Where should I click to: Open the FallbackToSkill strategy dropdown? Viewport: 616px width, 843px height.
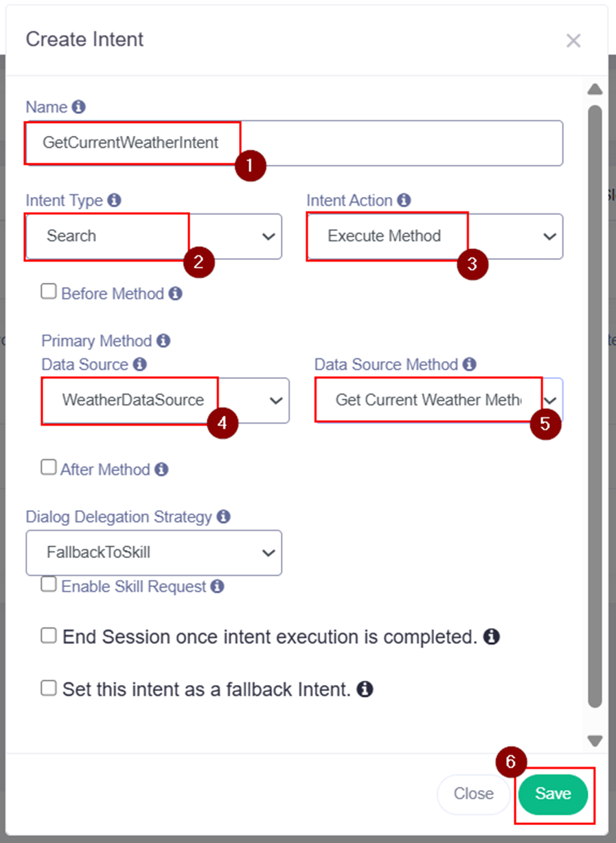point(153,552)
